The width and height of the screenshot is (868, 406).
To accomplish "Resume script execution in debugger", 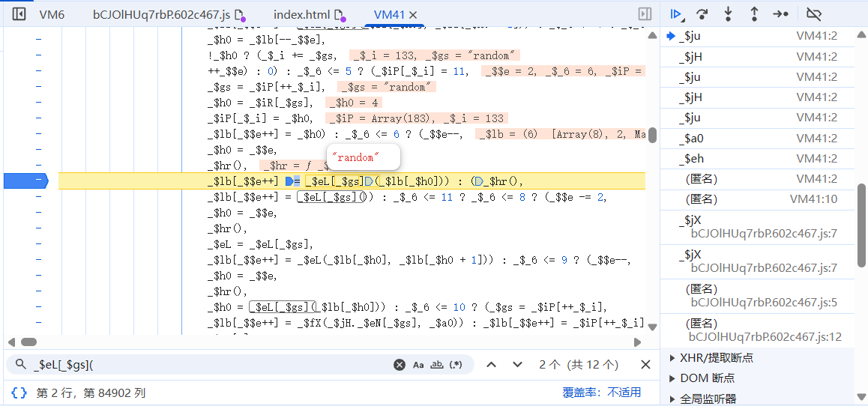I will point(676,14).
